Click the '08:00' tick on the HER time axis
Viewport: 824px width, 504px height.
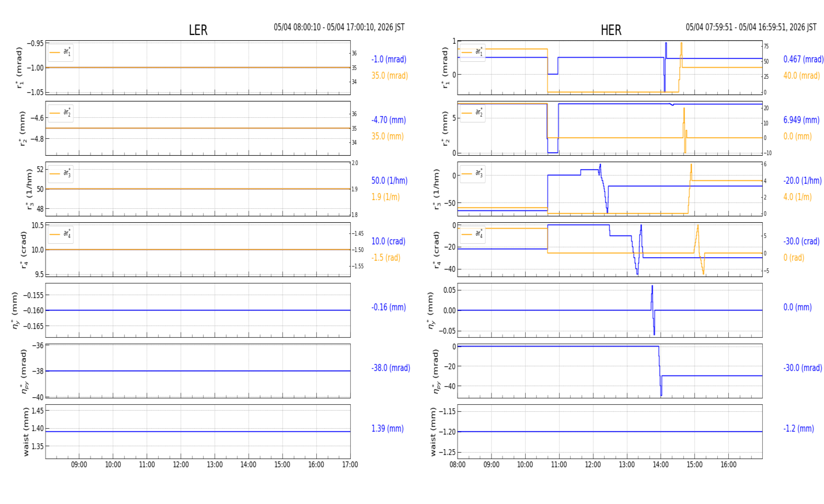coord(458,465)
